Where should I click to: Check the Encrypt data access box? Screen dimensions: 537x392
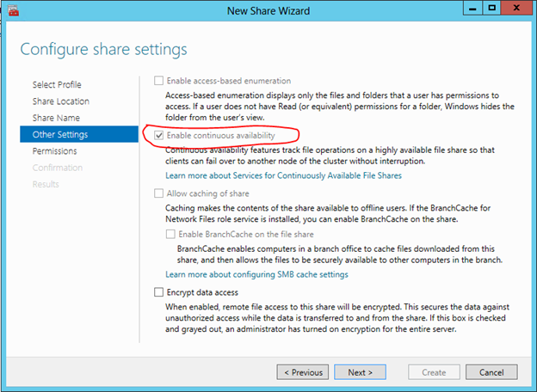coord(158,292)
